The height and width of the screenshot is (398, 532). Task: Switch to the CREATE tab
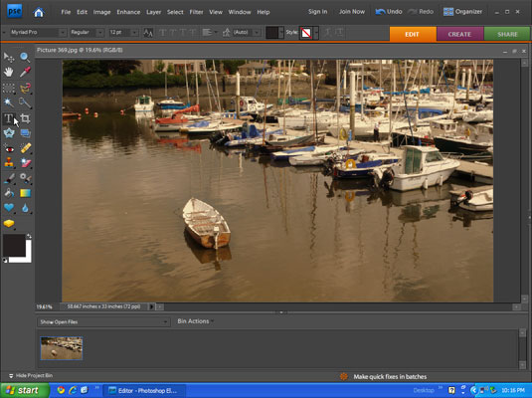pos(459,34)
